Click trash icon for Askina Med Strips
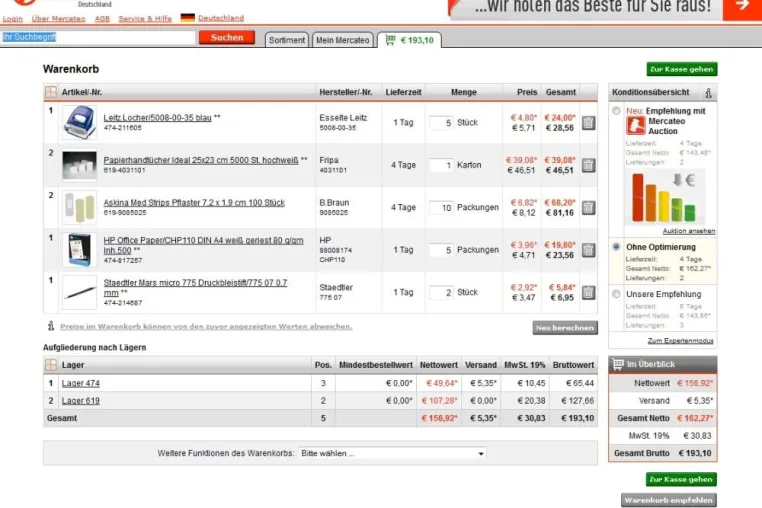Screen dimensions: 762x508 (x=588, y=208)
